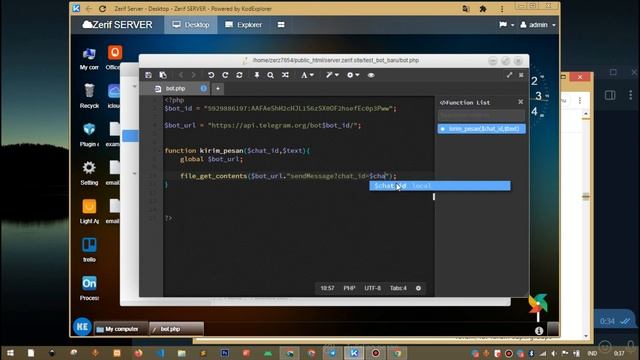Toggle fullscreen mode for the editor
Viewport: 640px width, 360px height.
tap(509, 75)
